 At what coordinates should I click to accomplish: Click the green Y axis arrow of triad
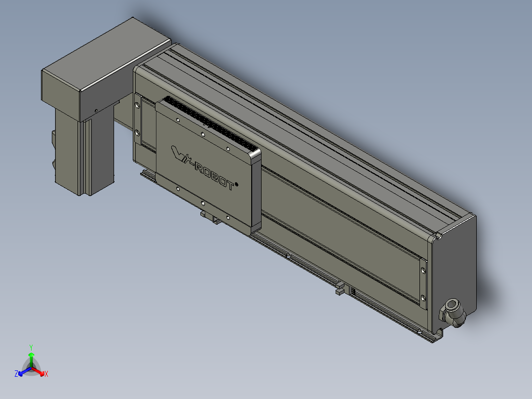pos(31,359)
